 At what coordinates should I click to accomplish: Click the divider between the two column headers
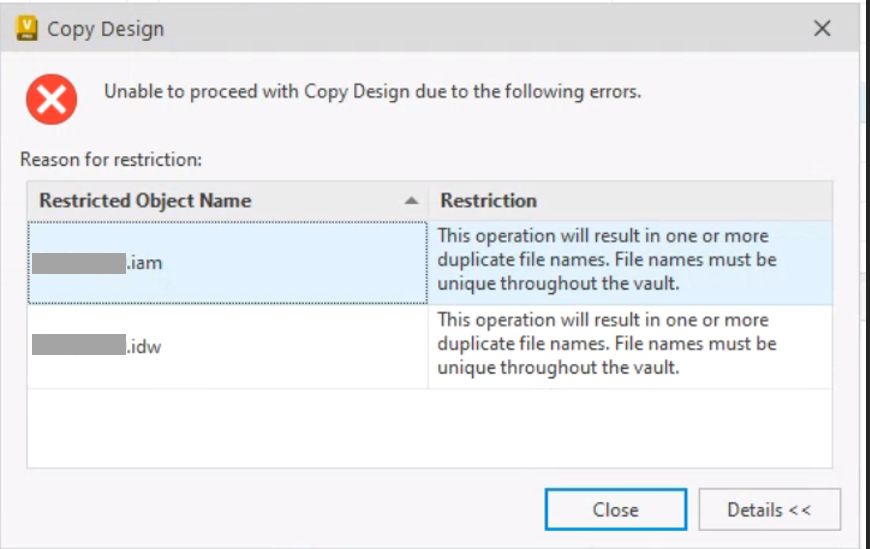pyautogui.click(x=428, y=201)
